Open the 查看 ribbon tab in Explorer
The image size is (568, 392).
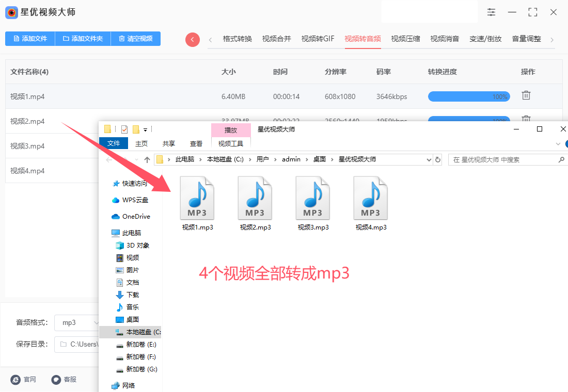tap(196, 144)
